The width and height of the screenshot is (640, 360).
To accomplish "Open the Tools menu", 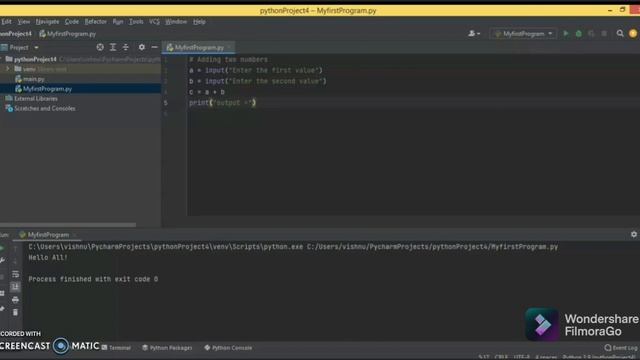I will click(x=136, y=22).
